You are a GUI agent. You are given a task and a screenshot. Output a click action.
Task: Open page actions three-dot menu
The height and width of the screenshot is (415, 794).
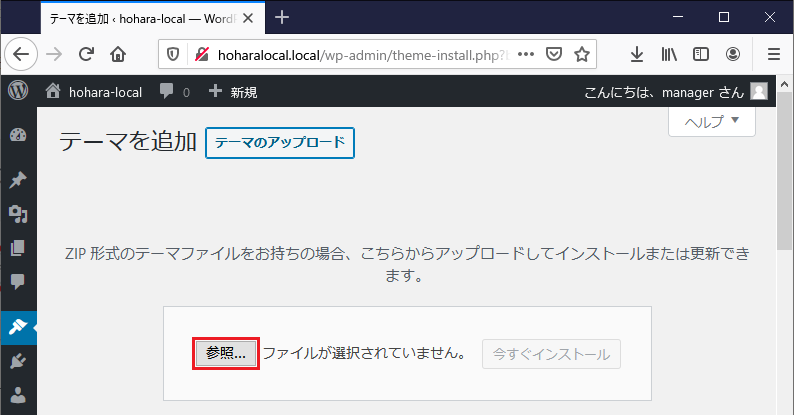pyautogui.click(x=526, y=54)
